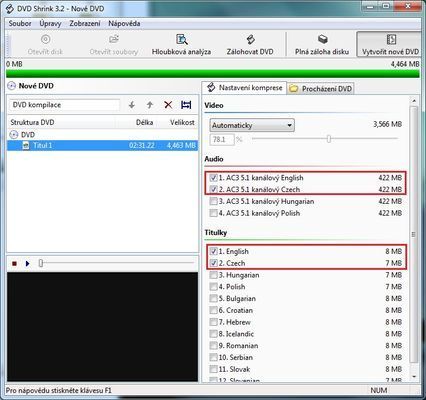The image size is (426, 400).
Task: Click the compression panel scrollbar up arrow
Action: click(414, 101)
